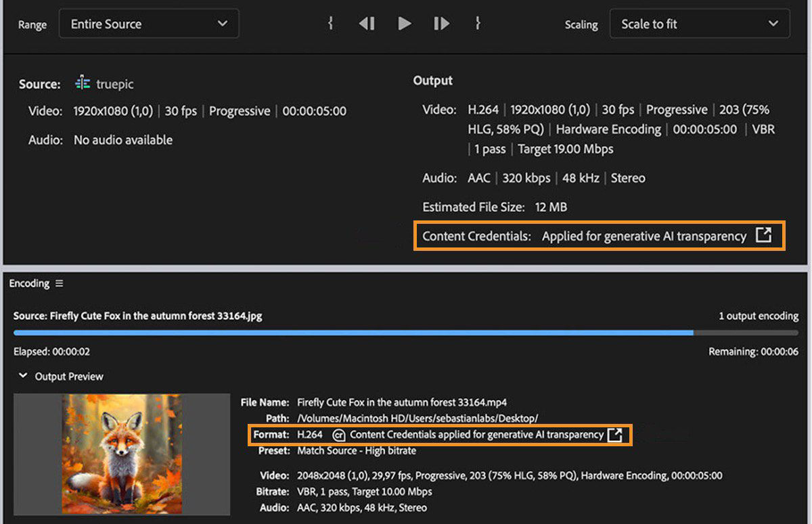
Task: Open the Entire Source range dropdown
Action: coord(149,23)
